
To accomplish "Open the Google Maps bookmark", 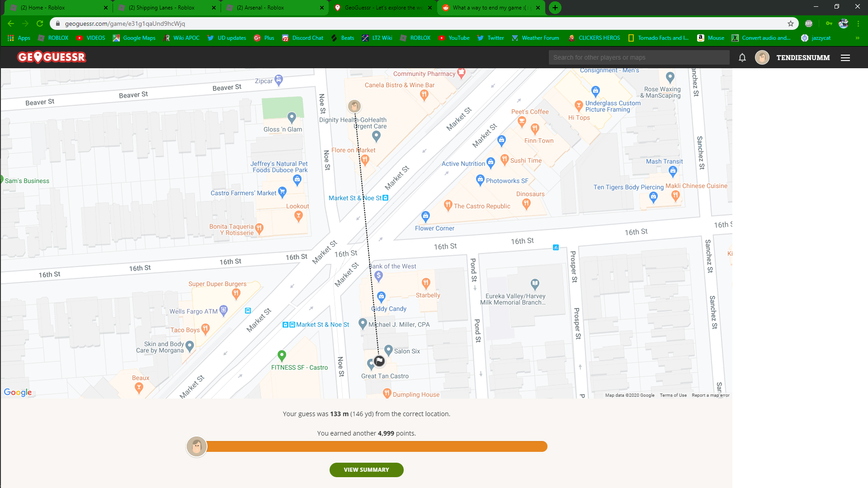I will tap(134, 38).
